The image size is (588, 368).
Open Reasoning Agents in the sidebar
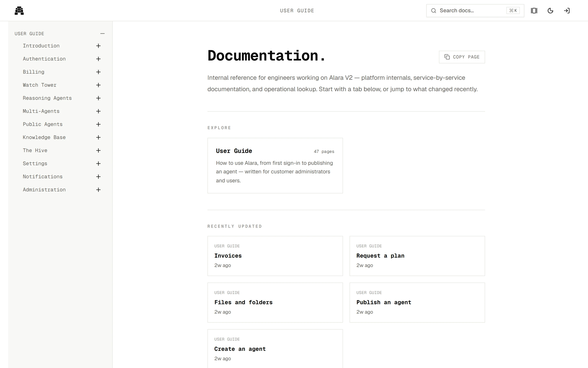click(x=47, y=98)
